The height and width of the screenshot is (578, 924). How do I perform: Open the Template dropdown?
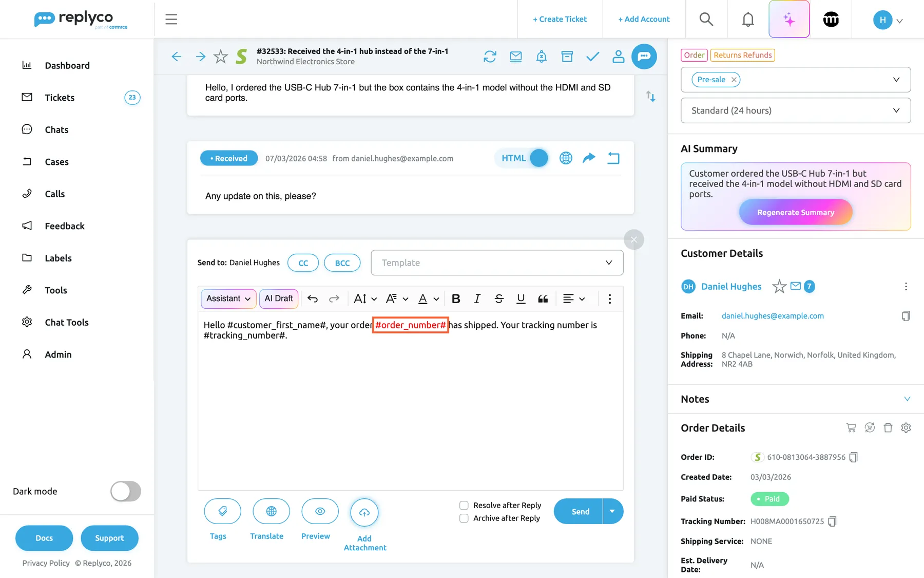(497, 263)
